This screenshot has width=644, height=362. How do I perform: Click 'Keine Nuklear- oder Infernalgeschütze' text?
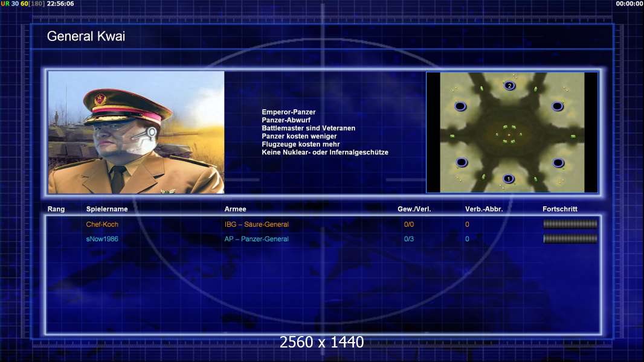pyautogui.click(x=325, y=152)
